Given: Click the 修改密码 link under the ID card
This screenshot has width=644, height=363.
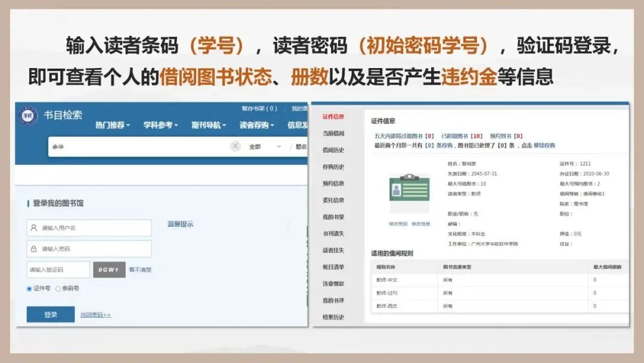Looking at the screenshot, I should click(x=398, y=224).
